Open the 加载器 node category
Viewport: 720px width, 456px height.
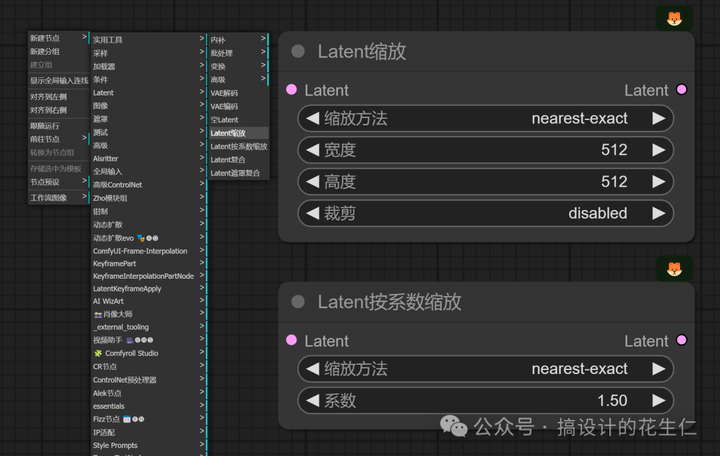point(148,67)
